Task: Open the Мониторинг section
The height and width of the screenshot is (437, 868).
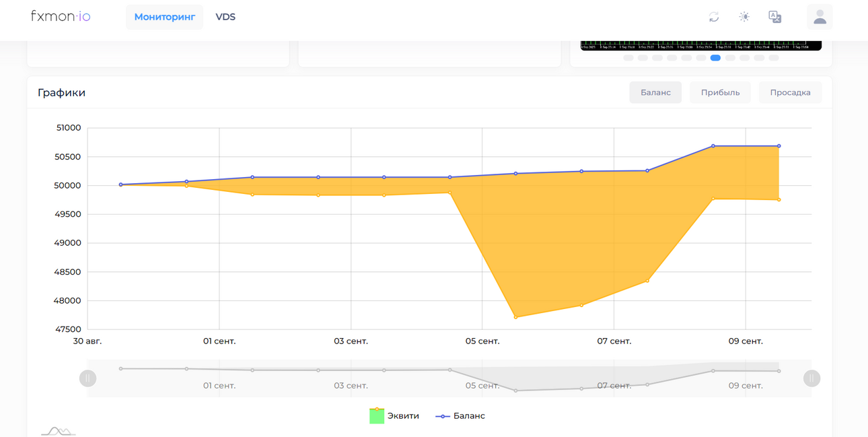Action: [164, 17]
